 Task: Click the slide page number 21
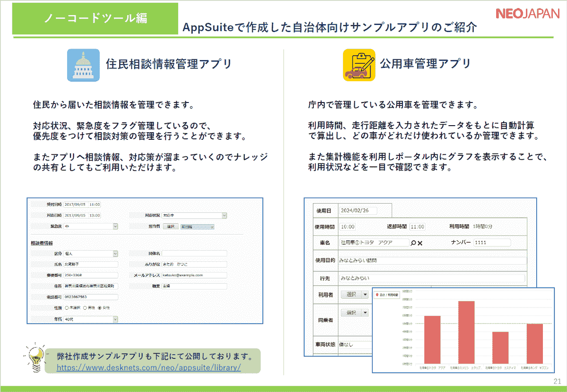coord(557,381)
